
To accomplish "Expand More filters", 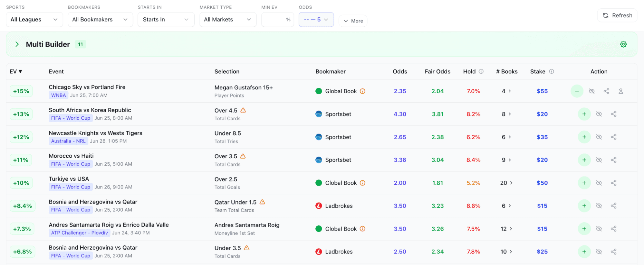I will [353, 21].
